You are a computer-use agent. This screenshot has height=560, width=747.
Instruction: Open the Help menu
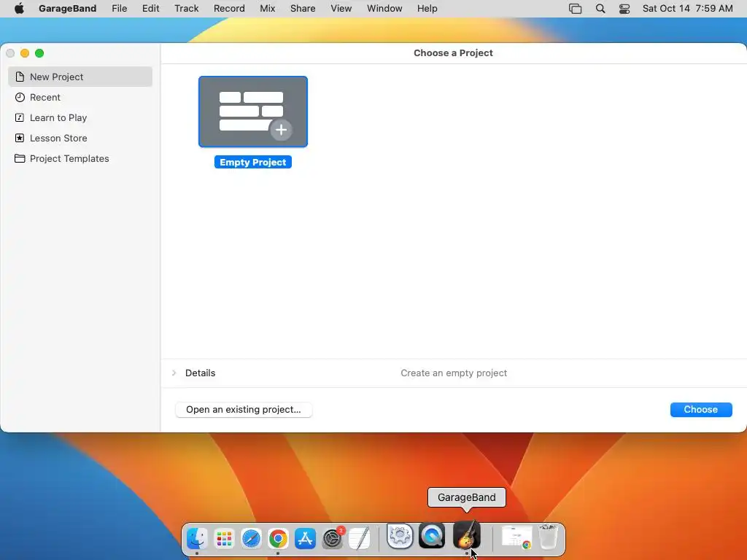point(427,9)
